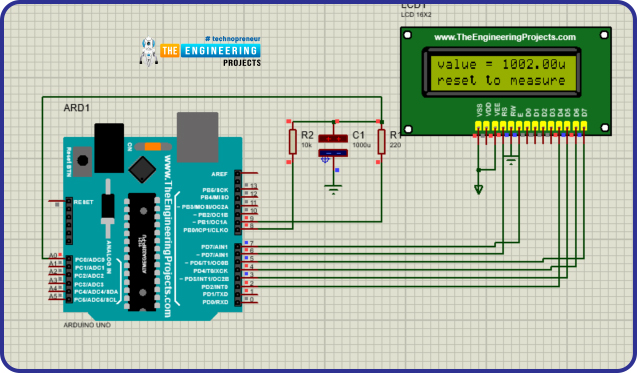Open www.TheEngineeringProjects.com link on LCD
This screenshot has width=637, height=373.
click(505, 37)
